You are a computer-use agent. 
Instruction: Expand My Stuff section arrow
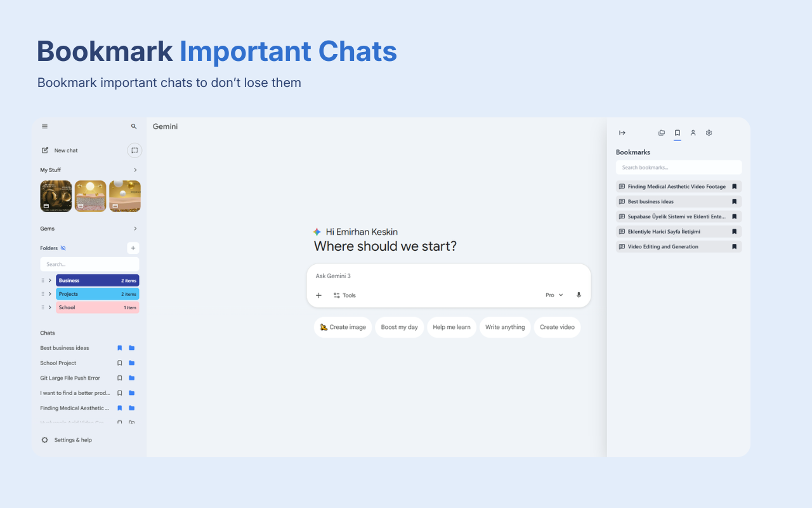point(135,170)
